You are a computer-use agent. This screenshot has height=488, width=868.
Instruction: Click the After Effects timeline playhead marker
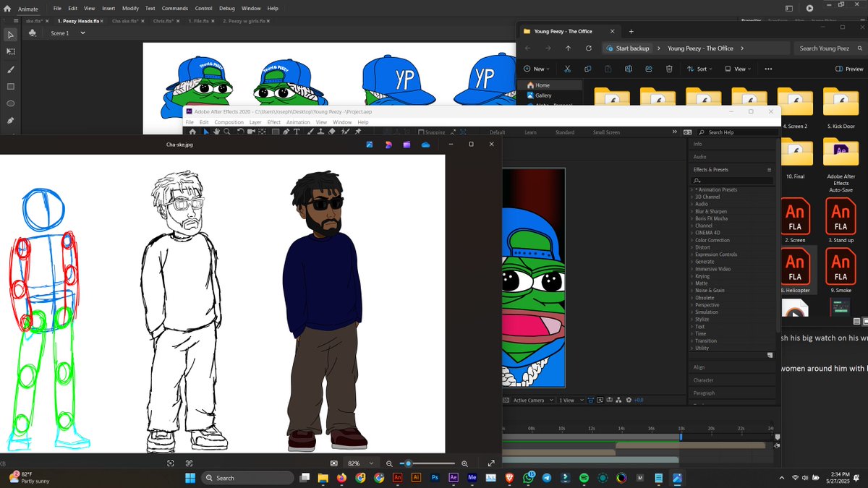point(681,436)
